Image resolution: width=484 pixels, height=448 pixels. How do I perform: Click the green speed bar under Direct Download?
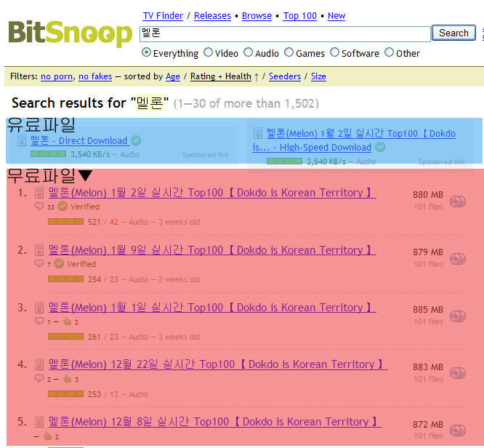tap(48, 154)
